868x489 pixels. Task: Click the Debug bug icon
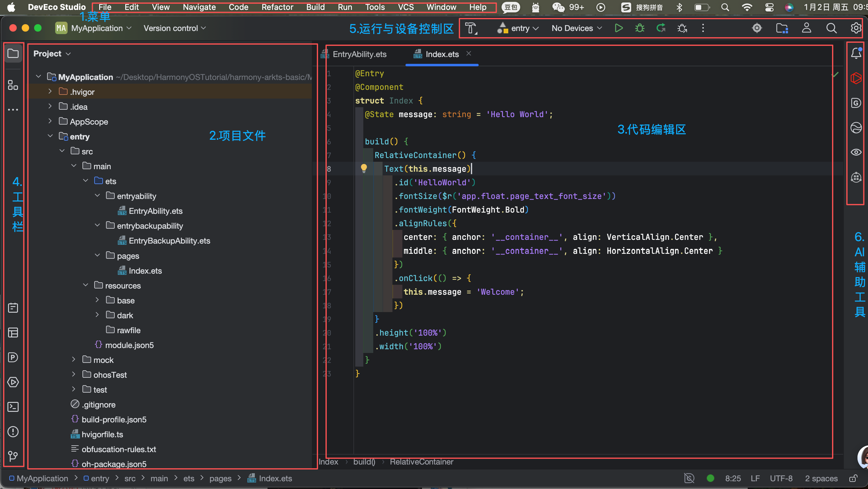(x=640, y=28)
